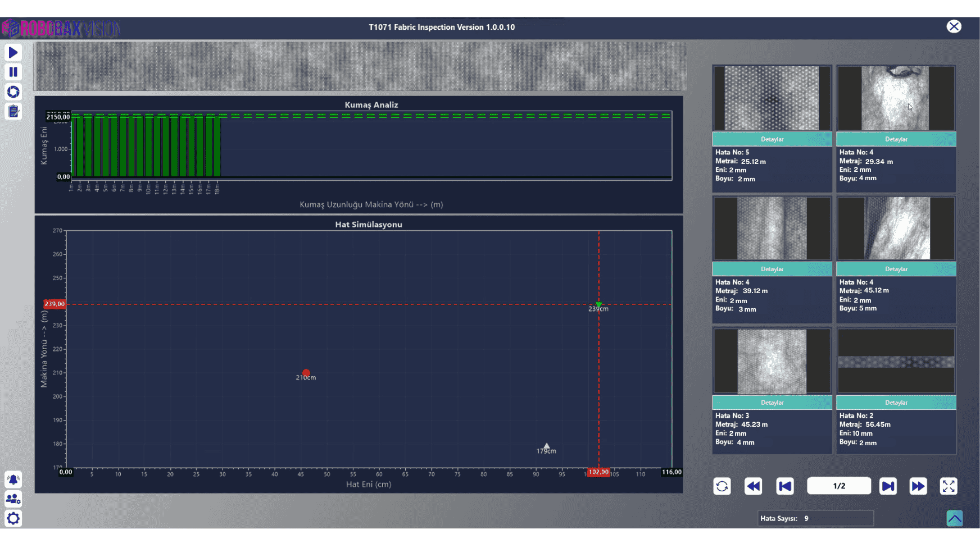Select the Hata No: 3 defect thumbnail
This screenshot has height=548, width=980.
(x=772, y=362)
